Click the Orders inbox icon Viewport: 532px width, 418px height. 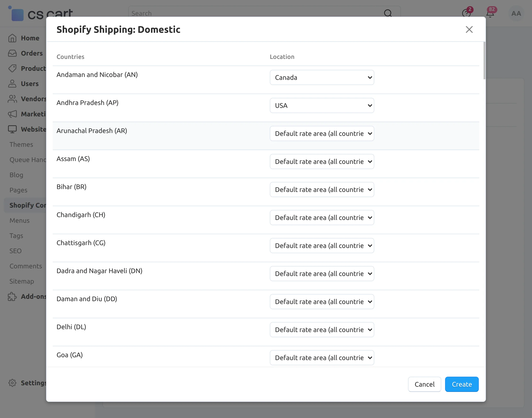coord(12,53)
